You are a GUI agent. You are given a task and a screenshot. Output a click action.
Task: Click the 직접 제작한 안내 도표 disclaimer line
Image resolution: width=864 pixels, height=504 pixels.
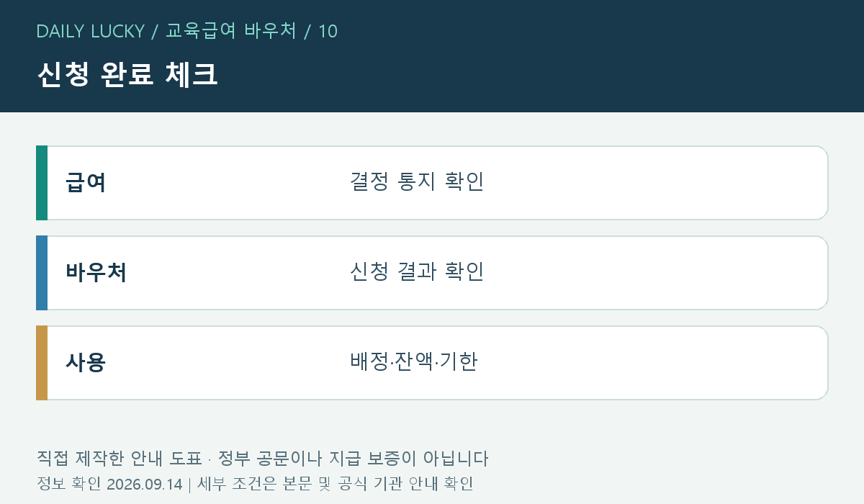tap(262, 459)
